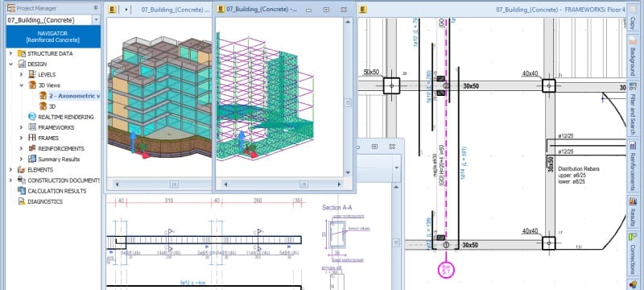Click the REALTIME RENDERING globe icon
Viewport: 644px width, 290px height.
[x=32, y=117]
